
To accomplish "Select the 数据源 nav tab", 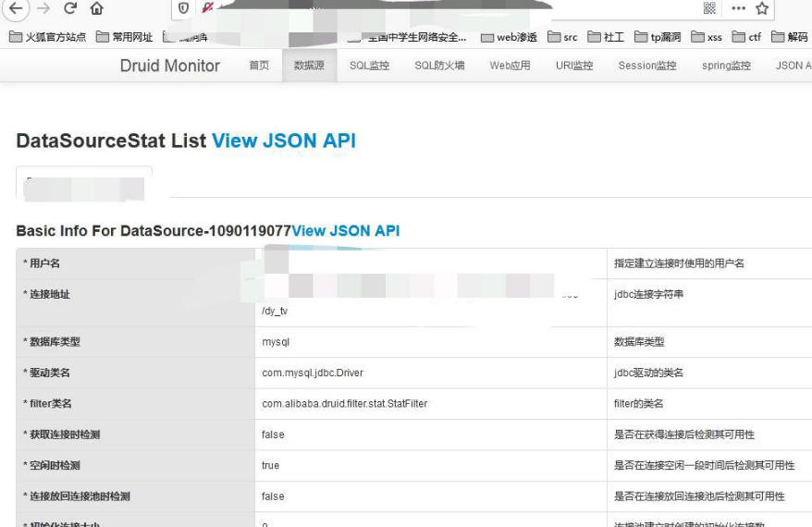I will pos(309,66).
